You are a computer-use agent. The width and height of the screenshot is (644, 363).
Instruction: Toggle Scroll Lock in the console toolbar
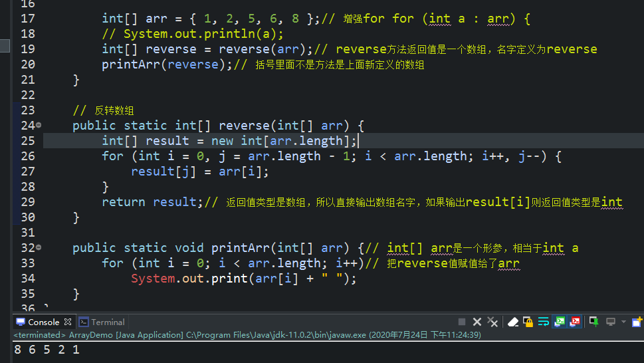tap(528, 322)
